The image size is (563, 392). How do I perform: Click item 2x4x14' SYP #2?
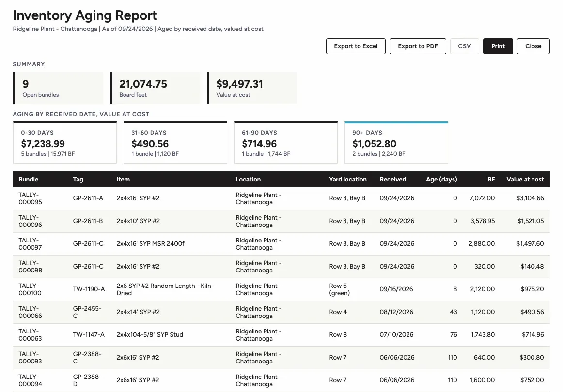[x=138, y=312]
